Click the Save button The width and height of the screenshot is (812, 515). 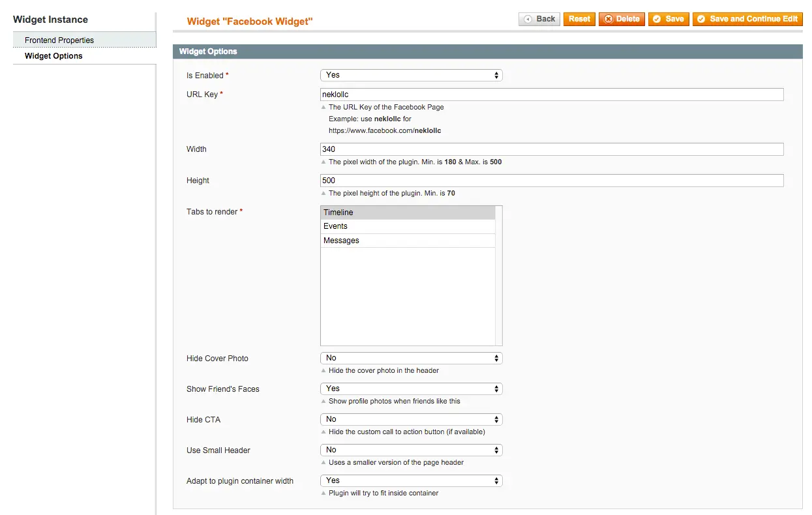point(669,19)
